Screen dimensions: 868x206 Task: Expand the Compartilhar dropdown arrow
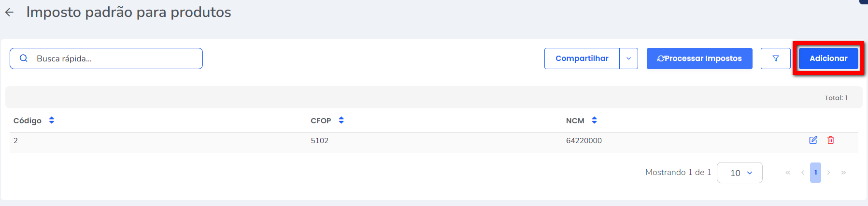click(628, 59)
